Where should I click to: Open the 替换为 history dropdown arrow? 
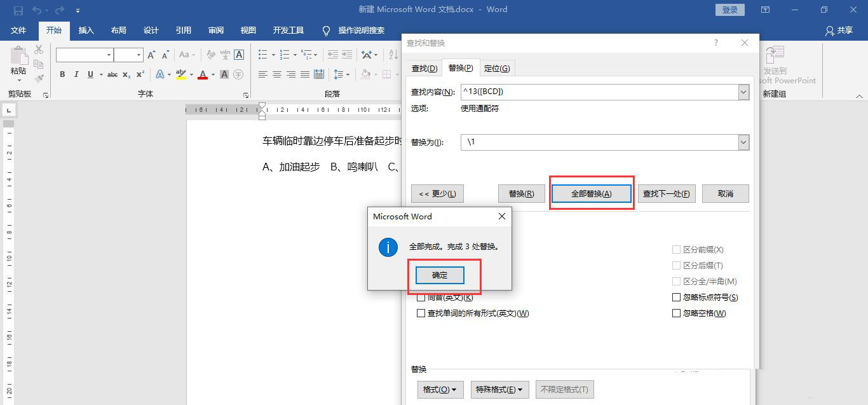click(743, 142)
